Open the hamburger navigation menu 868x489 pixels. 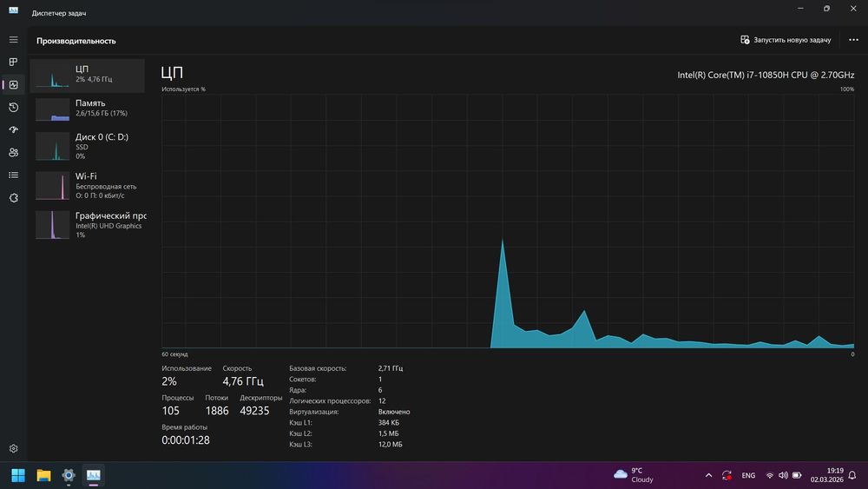tap(13, 40)
